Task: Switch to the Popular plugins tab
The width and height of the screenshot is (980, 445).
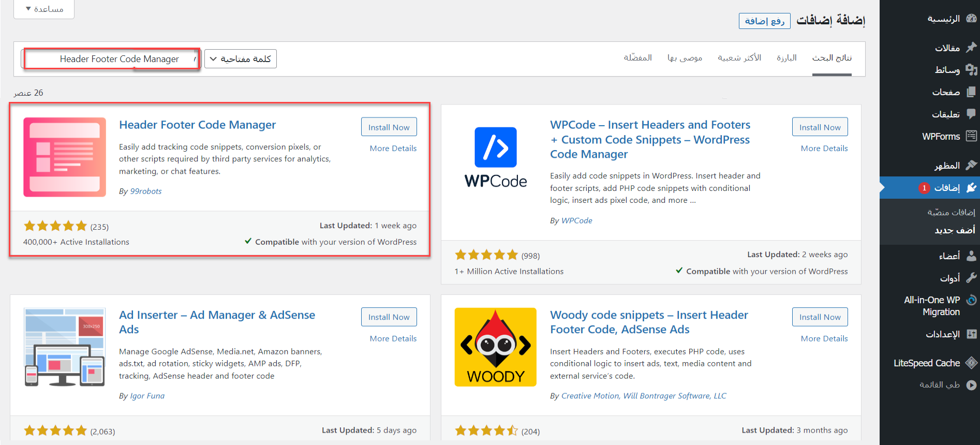Action: (x=739, y=58)
